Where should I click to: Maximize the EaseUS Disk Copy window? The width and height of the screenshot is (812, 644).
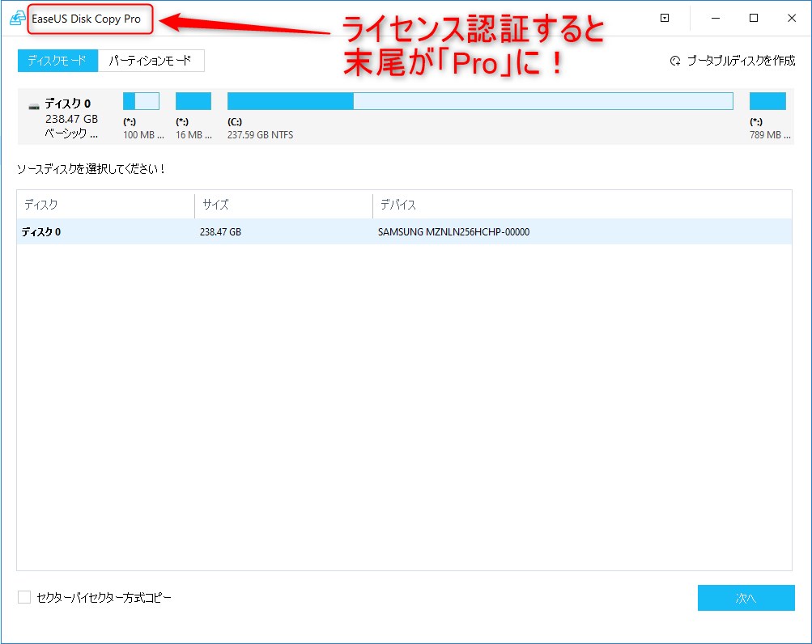point(754,18)
